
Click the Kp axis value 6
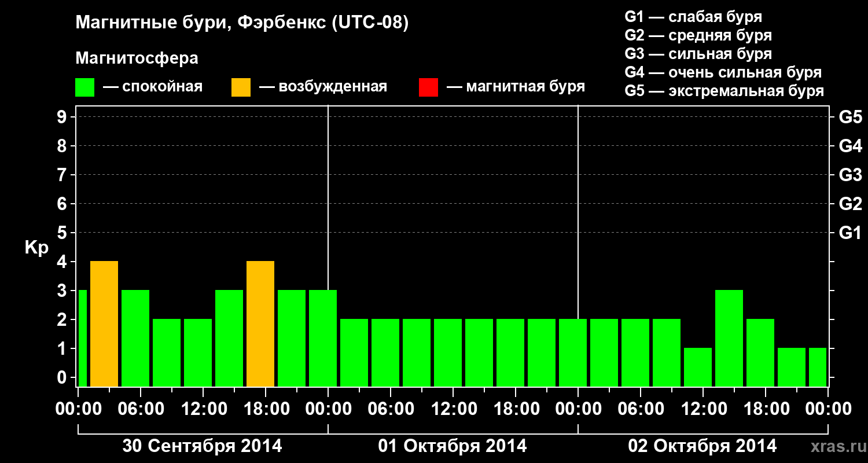tap(63, 204)
